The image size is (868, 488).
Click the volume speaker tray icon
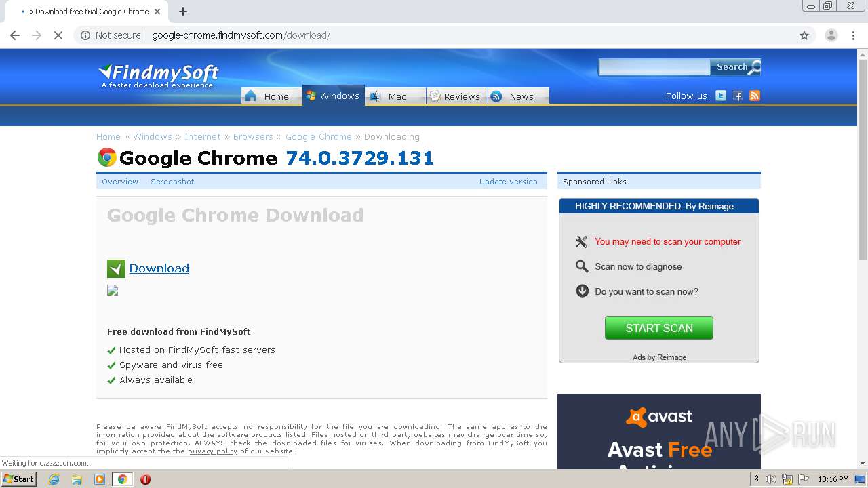[770, 479]
